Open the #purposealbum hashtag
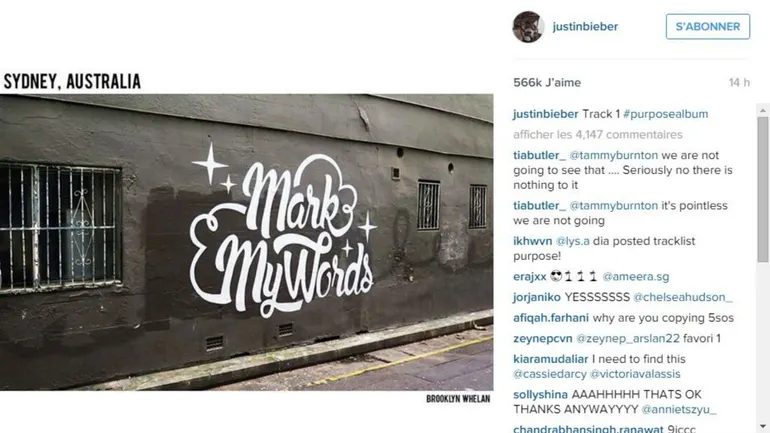Image resolution: width=770 pixels, height=433 pixels. 665,114
